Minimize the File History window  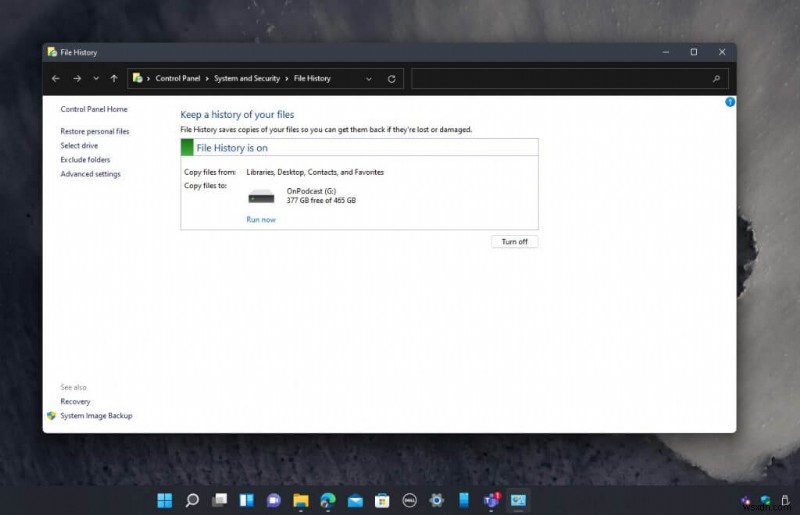click(x=666, y=52)
